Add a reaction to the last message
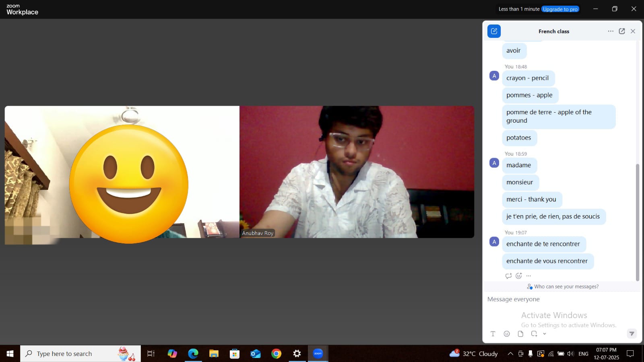 click(519, 276)
